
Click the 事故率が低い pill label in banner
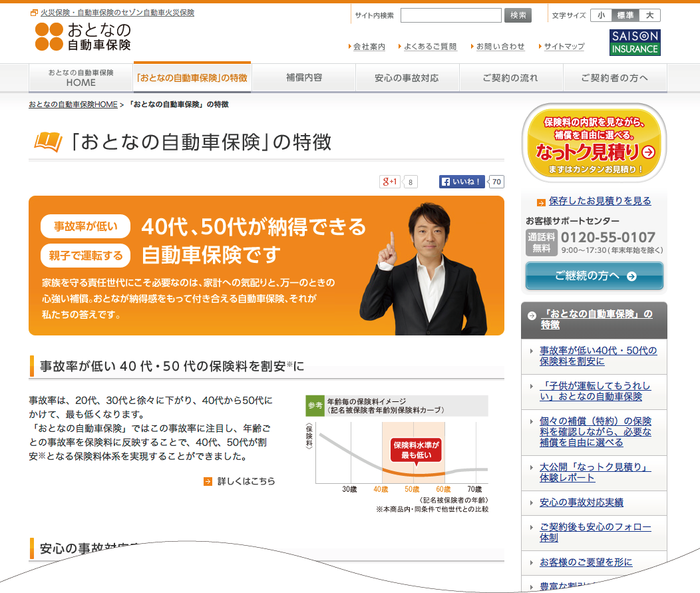click(86, 226)
